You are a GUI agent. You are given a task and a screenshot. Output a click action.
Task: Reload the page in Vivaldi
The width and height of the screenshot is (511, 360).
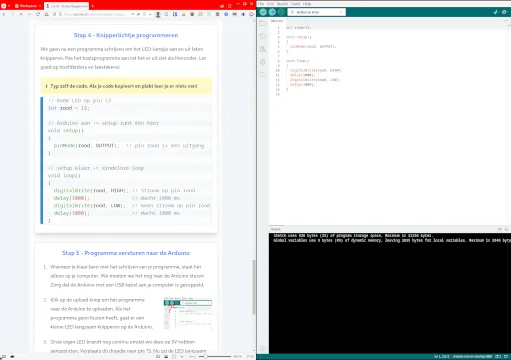[x=38, y=14]
